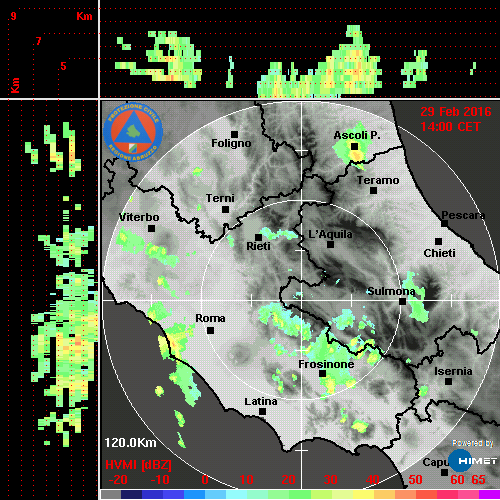Click the '30' dBZ scale value
The height and width of the screenshot is (500, 500).
(330, 480)
